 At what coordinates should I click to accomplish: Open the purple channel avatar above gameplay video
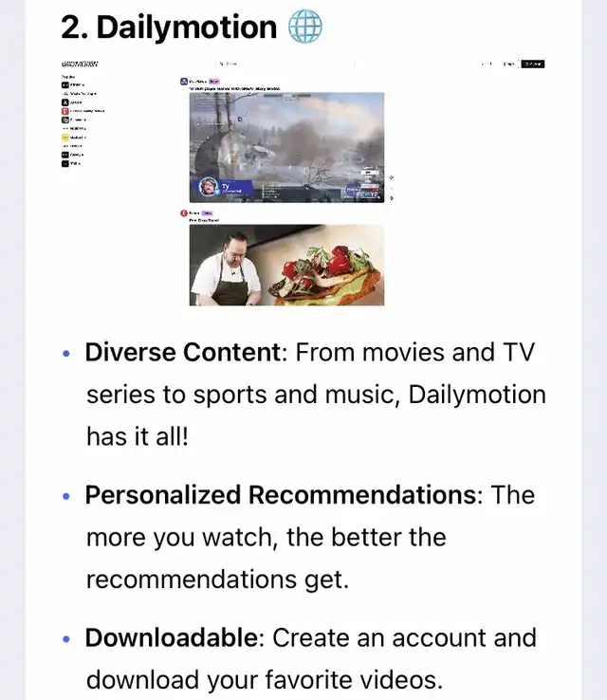[x=183, y=82]
